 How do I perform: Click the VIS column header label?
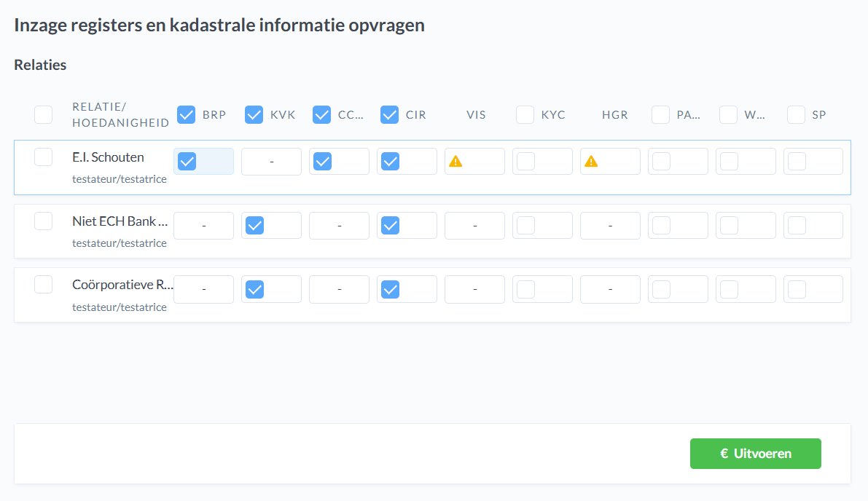click(x=476, y=115)
